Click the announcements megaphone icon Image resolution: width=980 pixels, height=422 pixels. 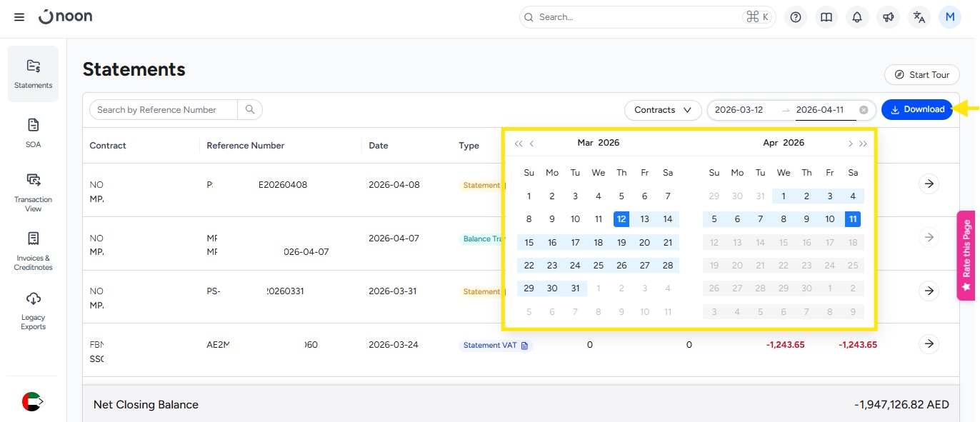pos(888,17)
